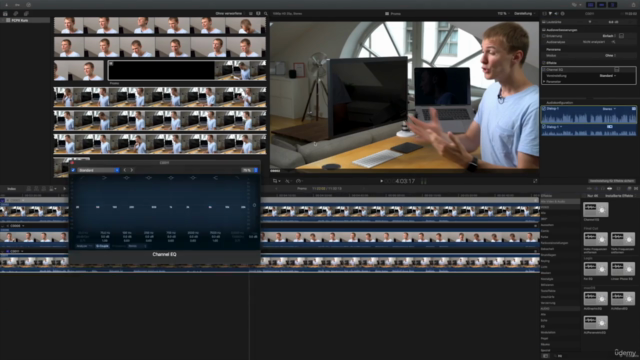This screenshot has width=640, height=360.
Task: Open effects browser icon above timeline
Action: [629, 189]
